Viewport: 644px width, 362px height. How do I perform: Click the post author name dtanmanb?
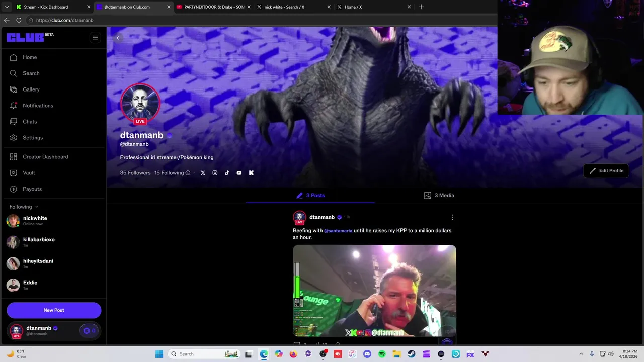point(322,217)
